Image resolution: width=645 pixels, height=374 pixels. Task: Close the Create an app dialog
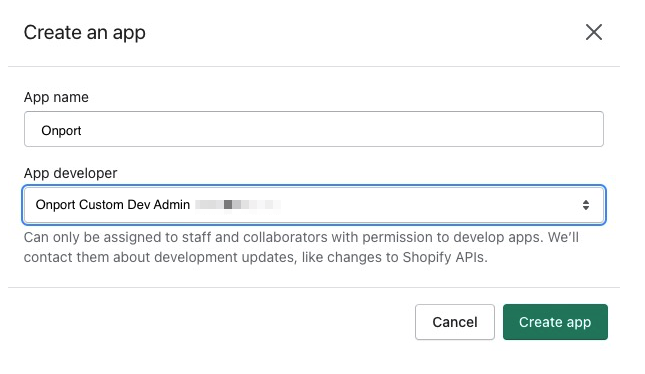[594, 32]
